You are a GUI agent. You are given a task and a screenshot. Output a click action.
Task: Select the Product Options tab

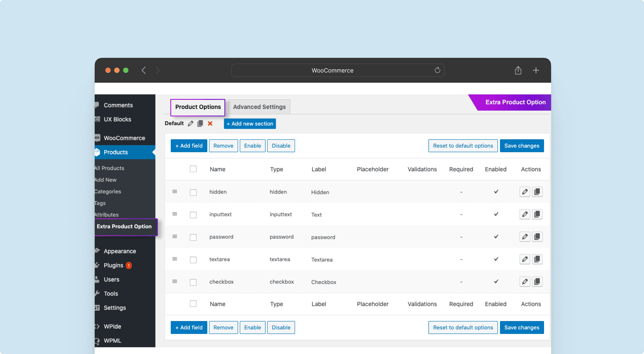coord(198,106)
